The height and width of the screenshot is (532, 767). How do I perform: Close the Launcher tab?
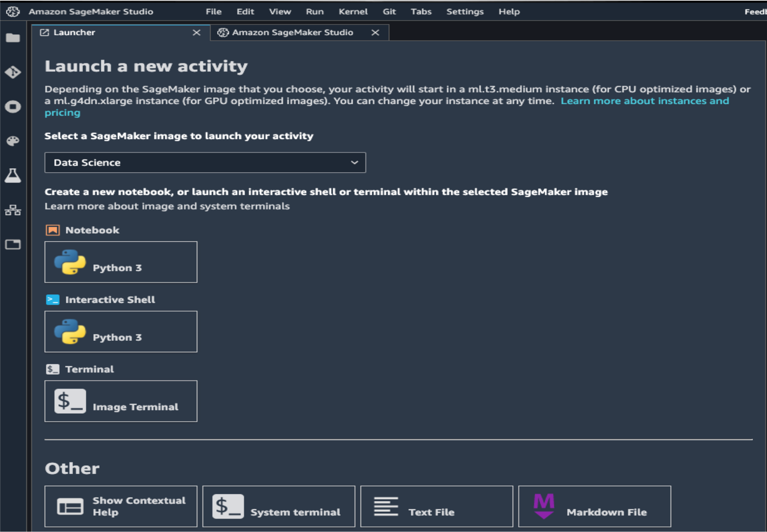pos(196,33)
